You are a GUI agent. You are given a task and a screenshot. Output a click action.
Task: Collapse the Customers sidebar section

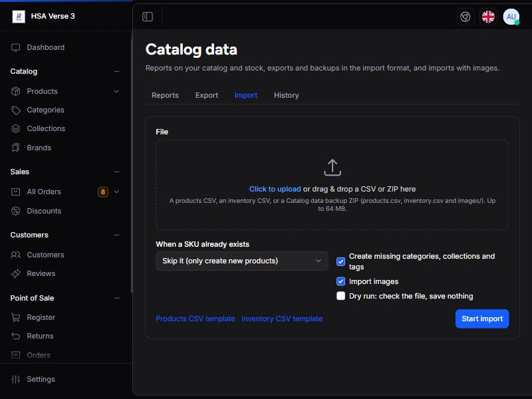click(117, 235)
